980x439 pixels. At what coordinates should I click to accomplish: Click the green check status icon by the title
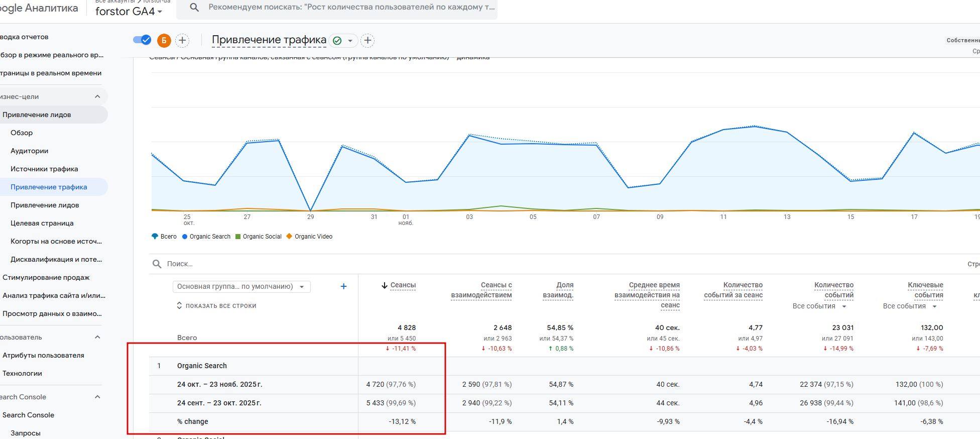tap(337, 41)
